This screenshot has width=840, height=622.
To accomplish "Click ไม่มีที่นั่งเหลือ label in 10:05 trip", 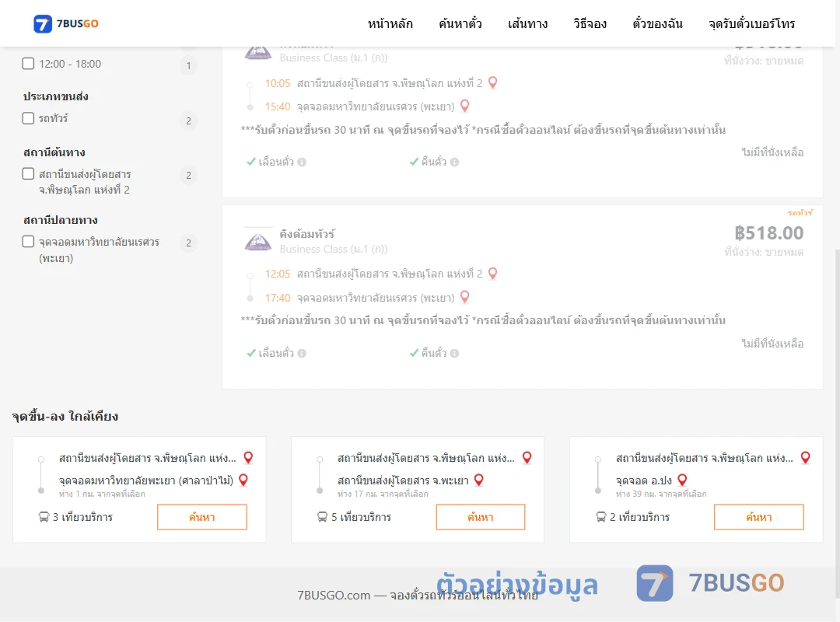I will tap(772, 152).
